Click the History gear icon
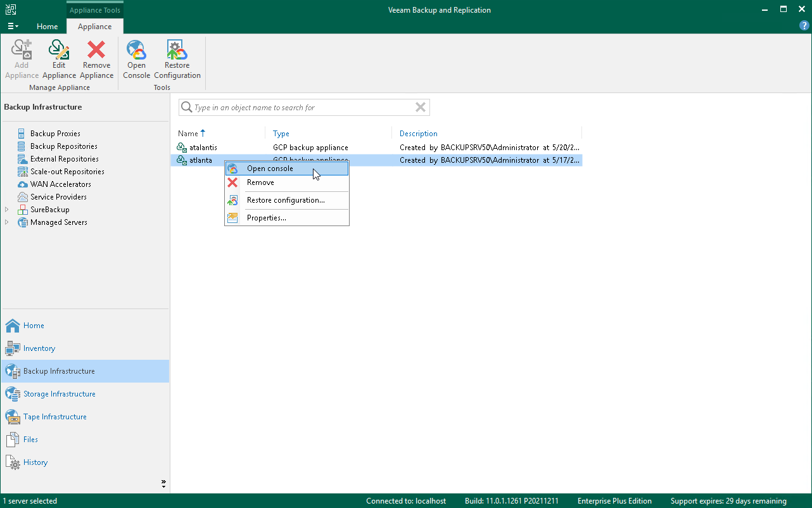This screenshot has width=812, height=508. coord(13,462)
